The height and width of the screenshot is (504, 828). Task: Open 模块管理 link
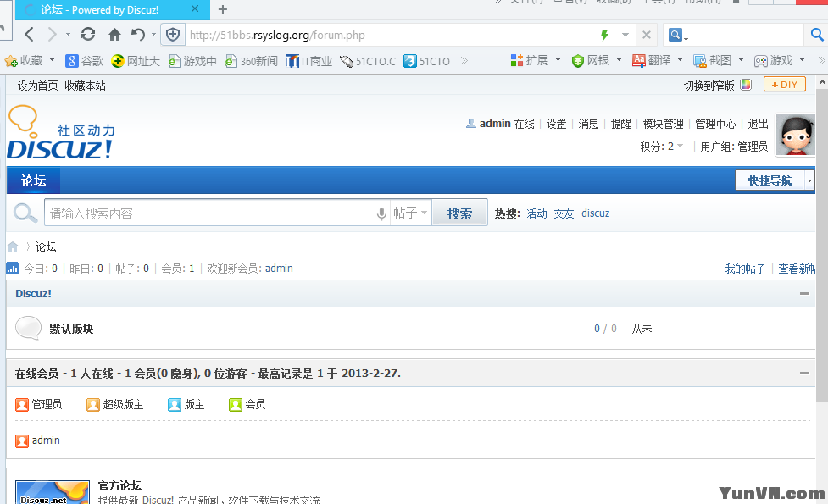[664, 124]
